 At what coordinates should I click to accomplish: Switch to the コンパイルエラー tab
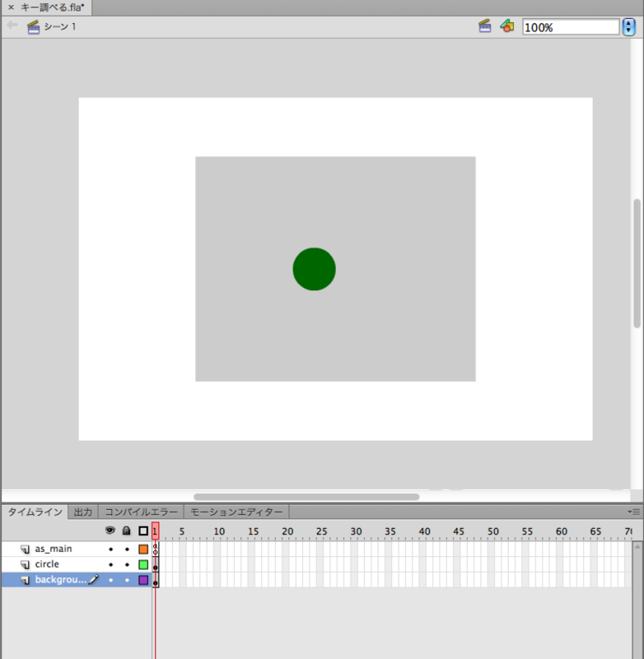click(141, 512)
